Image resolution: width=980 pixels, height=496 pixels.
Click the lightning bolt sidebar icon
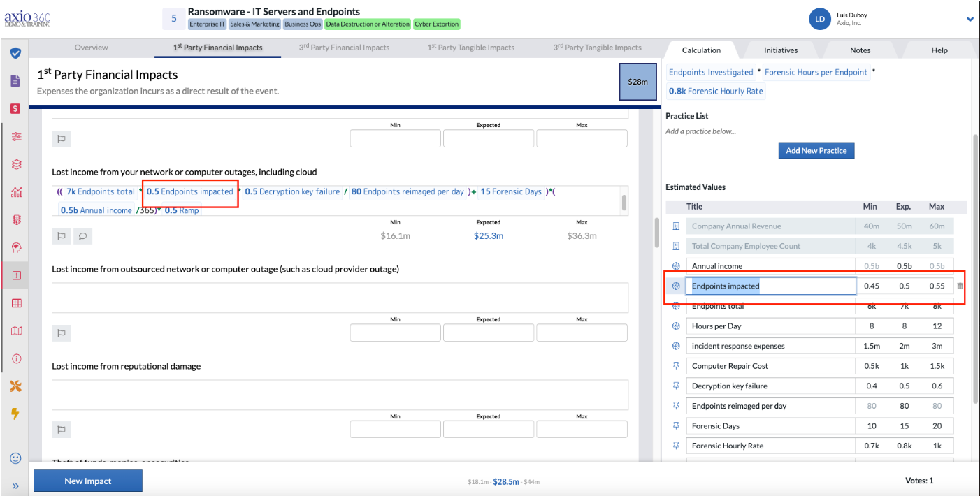[15, 414]
